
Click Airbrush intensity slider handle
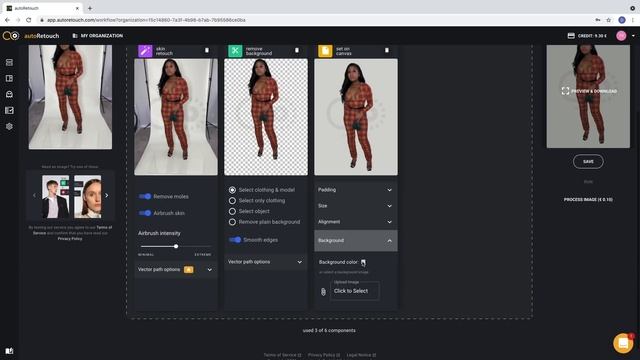click(176, 247)
